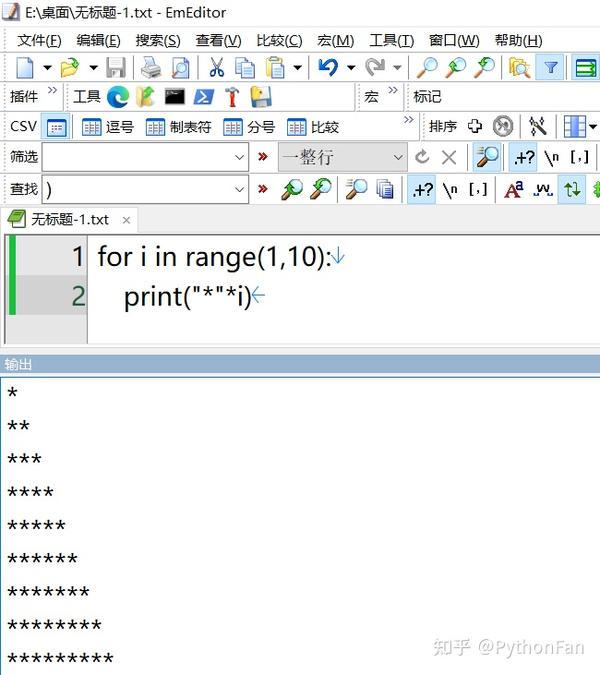
Task: Click the PowerShell tool icon
Action: point(204,97)
